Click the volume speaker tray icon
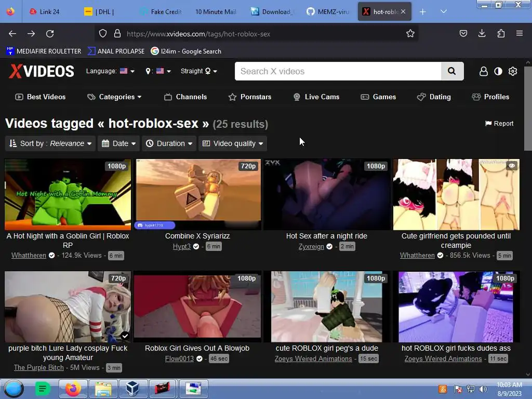 coord(483,389)
